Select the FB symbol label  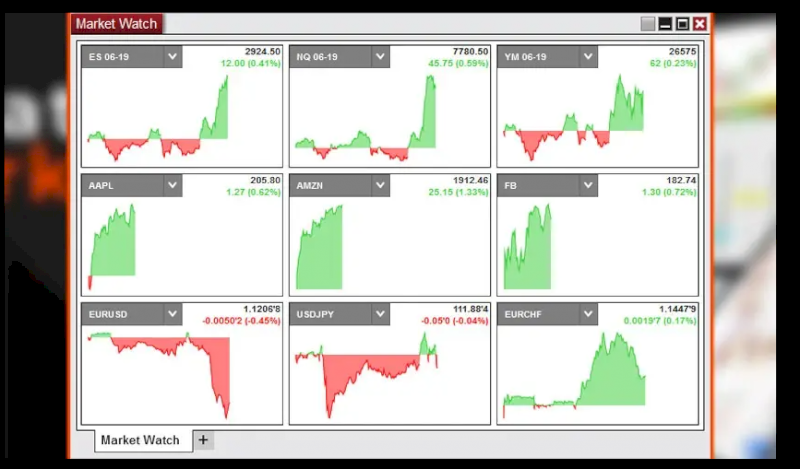click(x=511, y=186)
